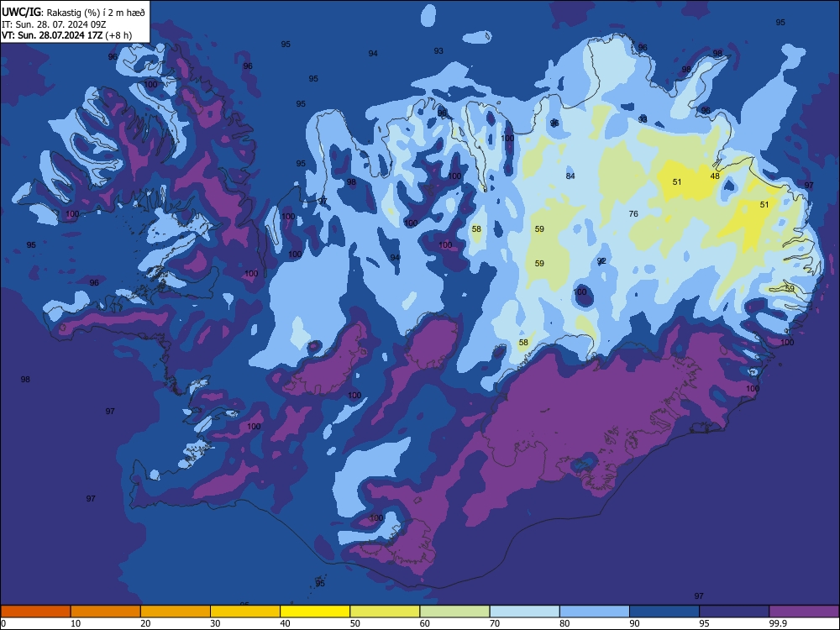Select the initial time line 'IT: Sun. 28. 07. 2024 09Z'
The width and height of the screenshot is (840, 630).
click(54, 24)
